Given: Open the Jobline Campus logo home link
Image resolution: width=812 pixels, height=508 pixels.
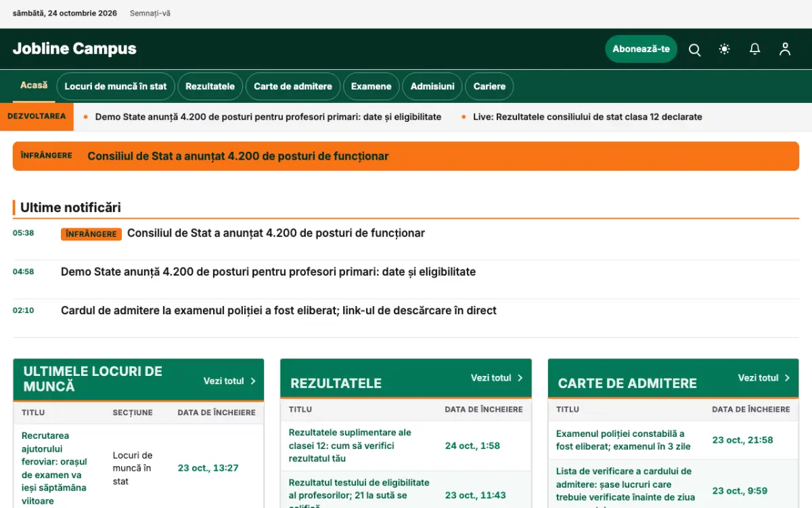Looking at the screenshot, I should [74, 49].
